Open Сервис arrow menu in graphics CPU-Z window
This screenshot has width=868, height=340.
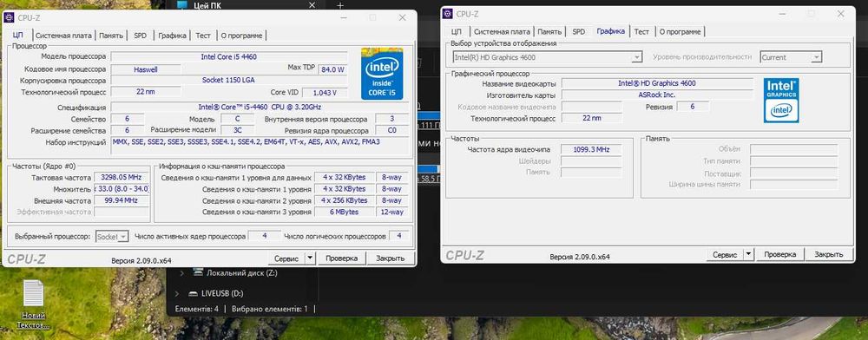click(748, 254)
